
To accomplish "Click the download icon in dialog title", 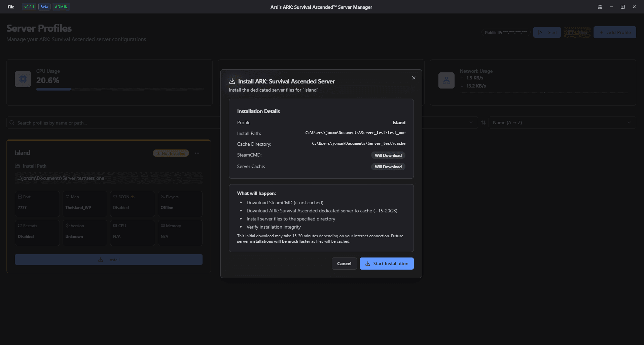I will tap(232, 81).
